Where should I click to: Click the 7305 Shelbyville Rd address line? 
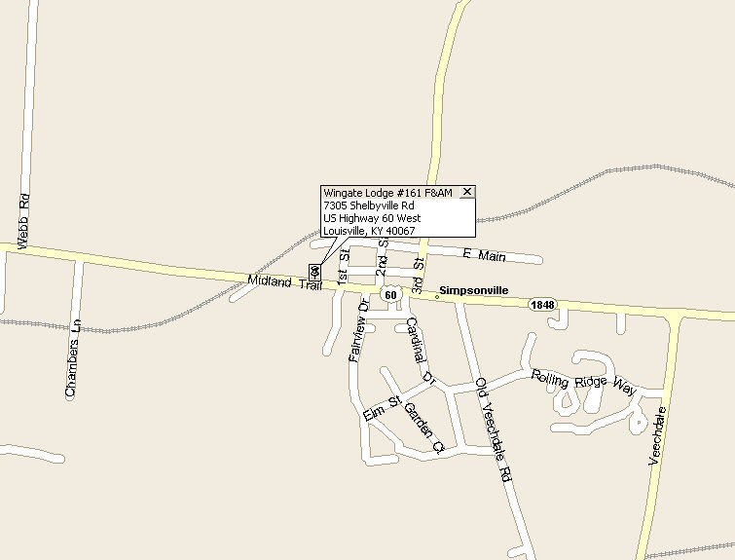369,205
